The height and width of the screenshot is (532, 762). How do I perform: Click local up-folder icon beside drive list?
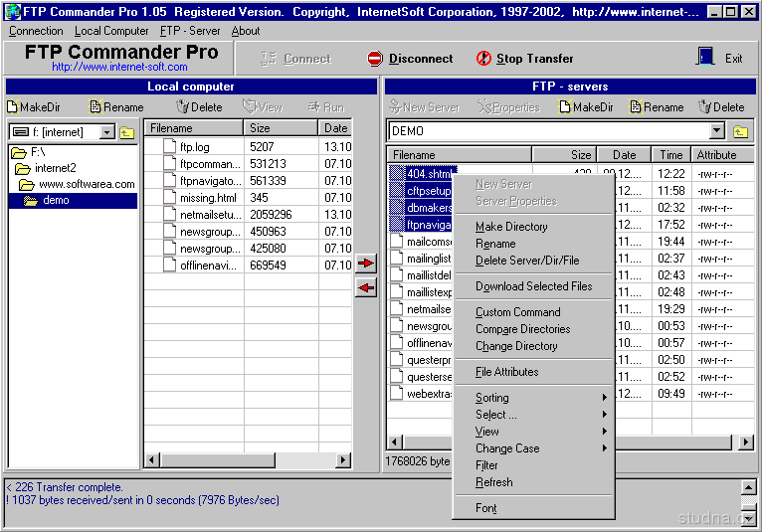[x=127, y=132]
